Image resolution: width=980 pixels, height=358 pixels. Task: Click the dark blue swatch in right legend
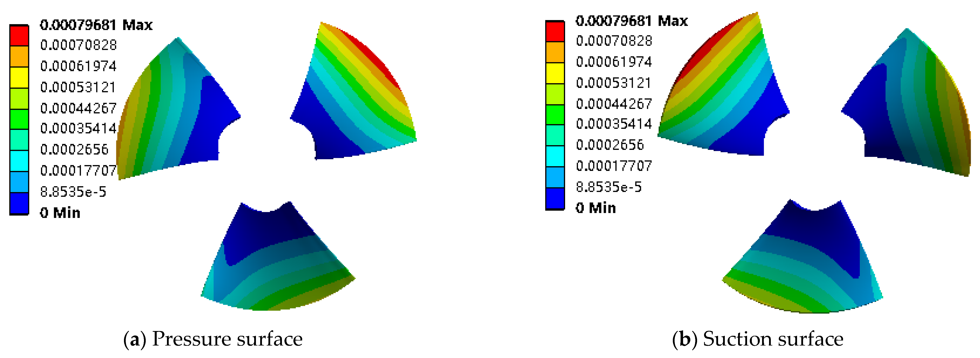point(555,198)
